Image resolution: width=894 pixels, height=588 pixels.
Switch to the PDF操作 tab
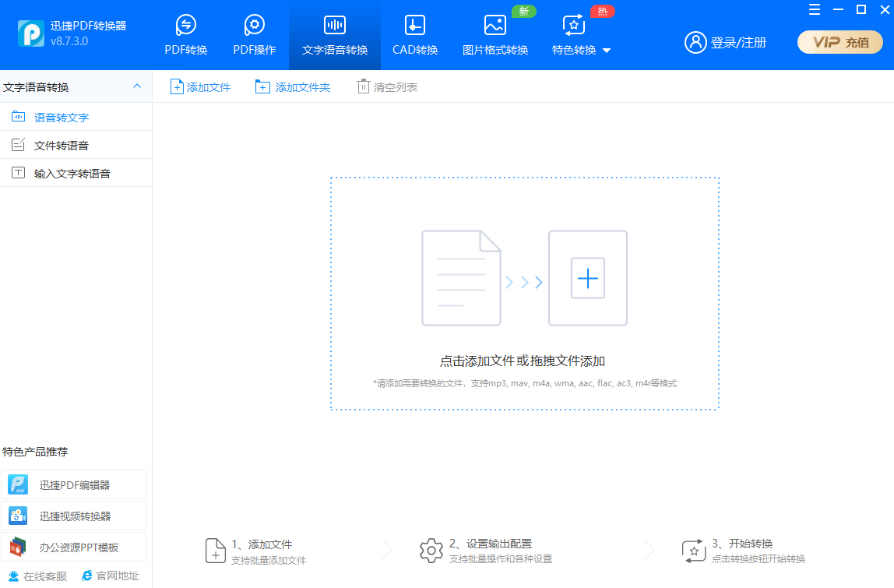click(x=255, y=35)
